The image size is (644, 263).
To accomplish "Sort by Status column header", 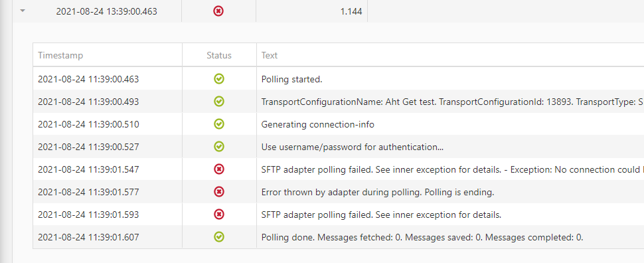I will point(219,55).
